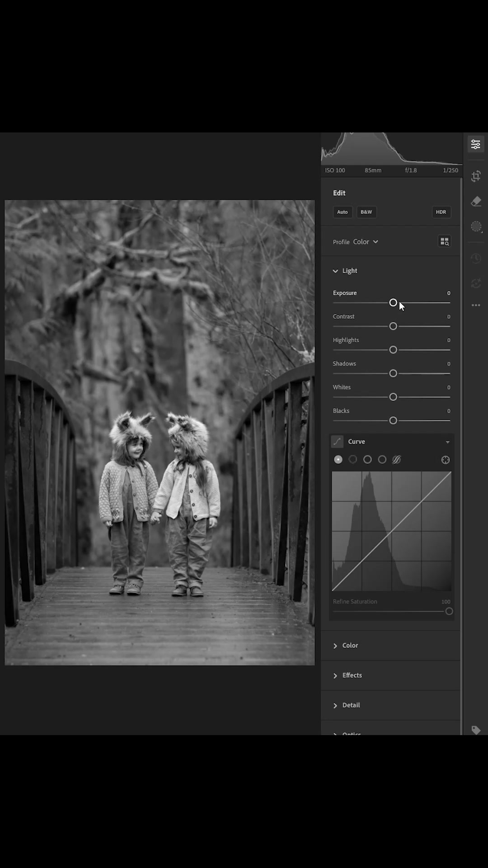Image resolution: width=488 pixels, height=868 pixels.
Task: Click the Blacks slider handle
Action: click(393, 421)
